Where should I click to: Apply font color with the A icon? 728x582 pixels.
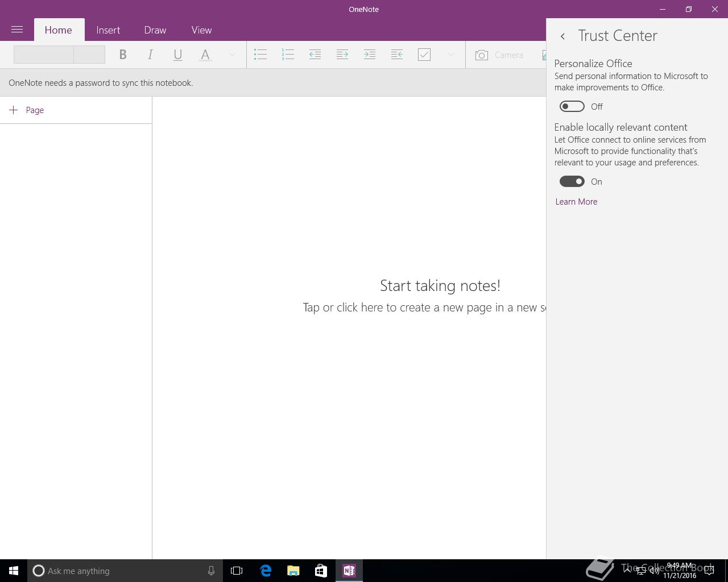click(205, 55)
